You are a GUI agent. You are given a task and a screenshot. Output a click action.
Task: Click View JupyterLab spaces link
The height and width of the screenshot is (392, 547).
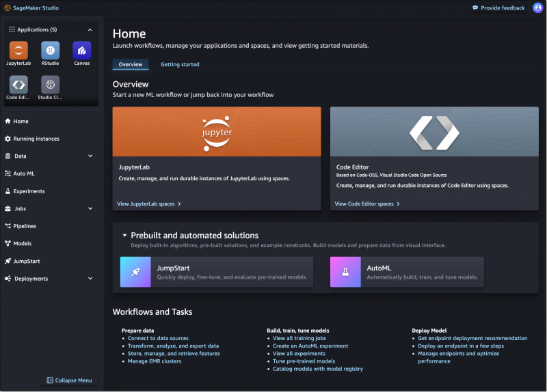(x=146, y=204)
